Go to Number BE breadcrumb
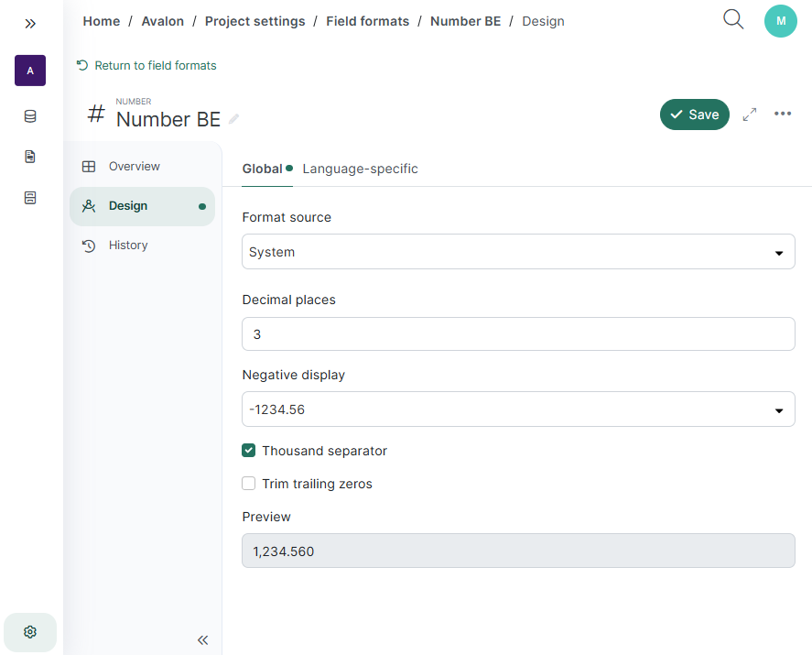The height and width of the screenshot is (655, 812). coord(466,21)
